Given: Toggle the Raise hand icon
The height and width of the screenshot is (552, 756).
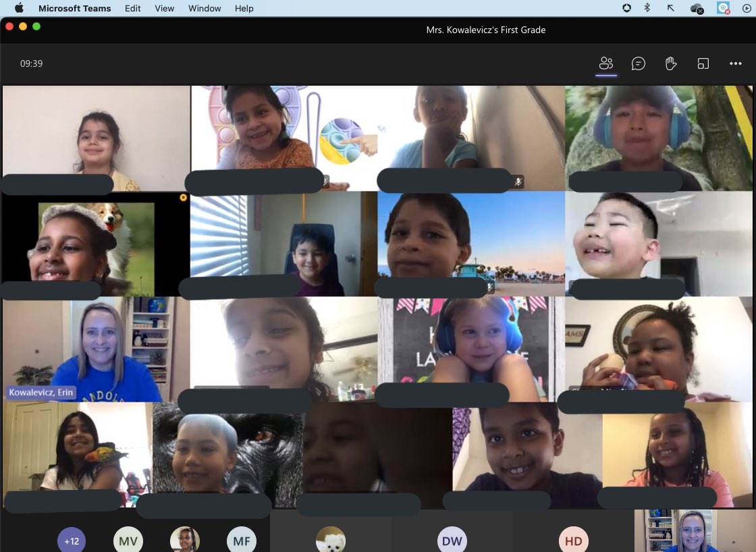Looking at the screenshot, I should coord(671,63).
